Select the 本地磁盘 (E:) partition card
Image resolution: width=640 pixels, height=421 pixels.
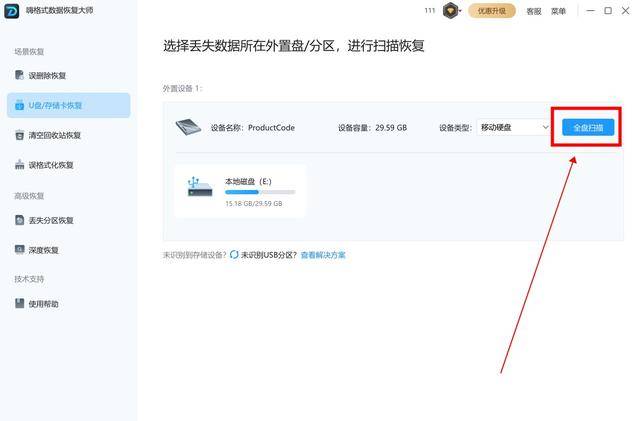click(x=240, y=191)
